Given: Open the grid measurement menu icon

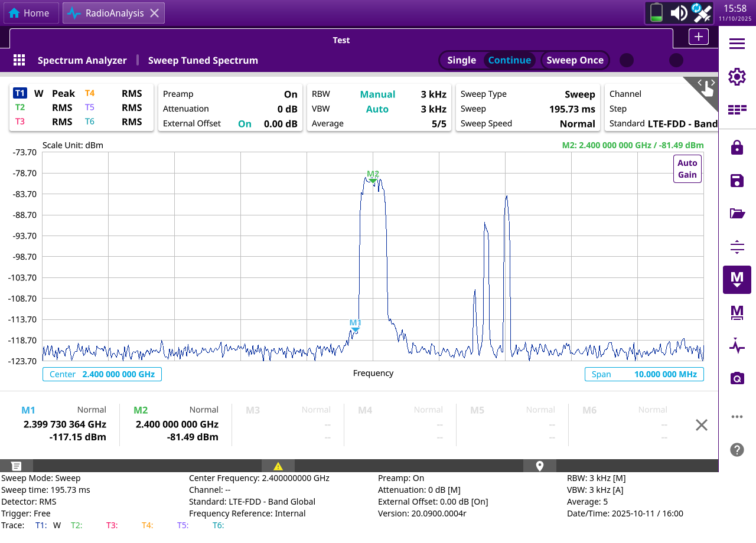Looking at the screenshot, I should point(19,60).
